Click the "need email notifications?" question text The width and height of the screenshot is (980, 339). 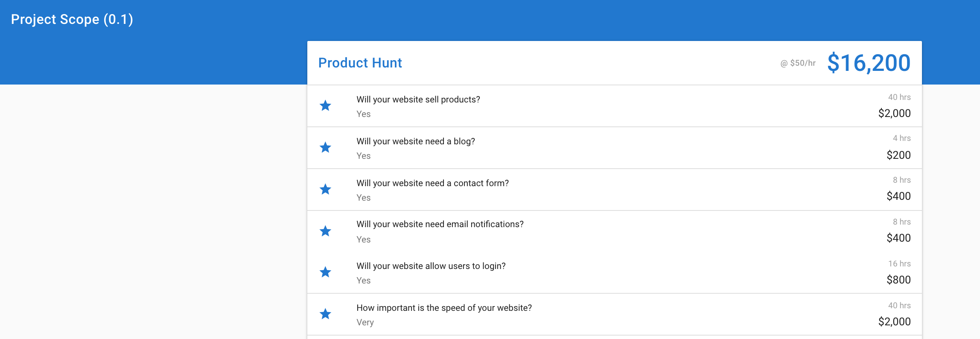click(x=440, y=224)
